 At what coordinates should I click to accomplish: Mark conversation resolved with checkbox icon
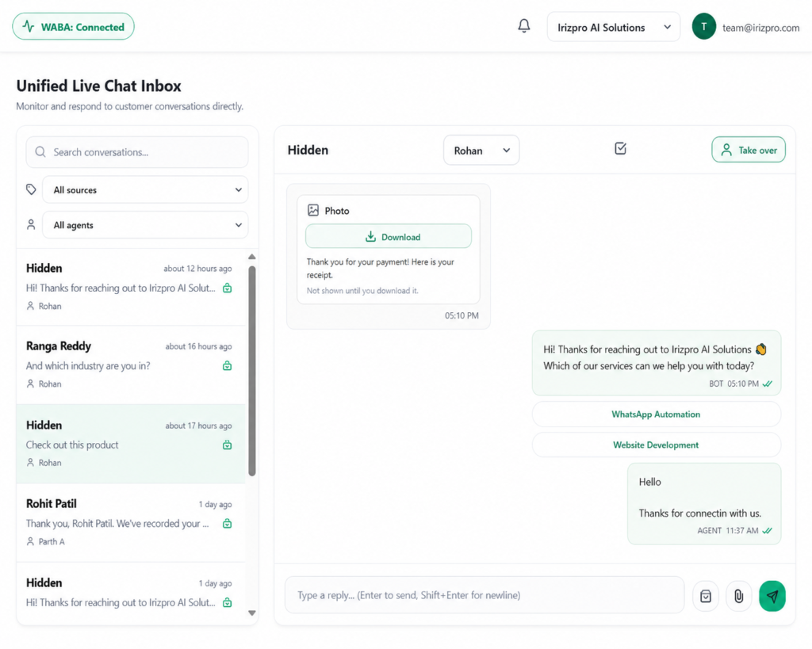tap(620, 149)
